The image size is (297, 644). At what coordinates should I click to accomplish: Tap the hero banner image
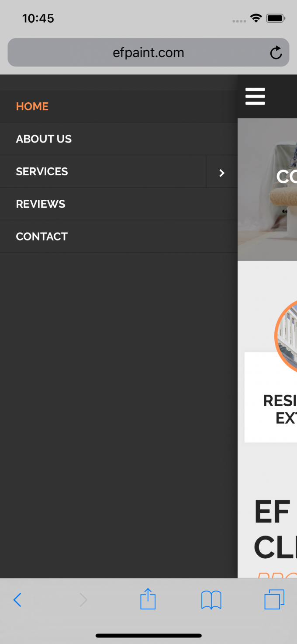[267, 189]
